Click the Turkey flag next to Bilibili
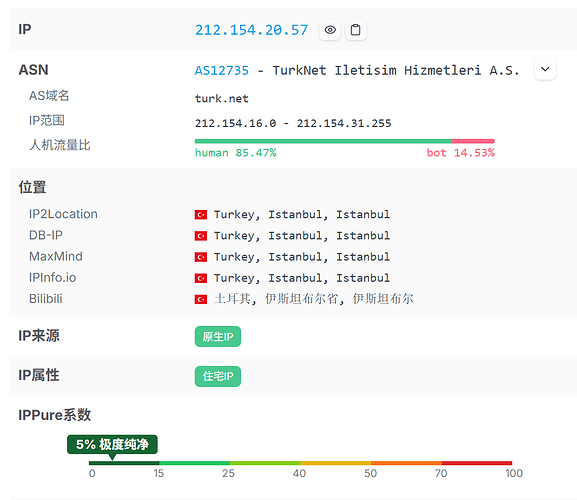577x500 pixels. click(201, 299)
